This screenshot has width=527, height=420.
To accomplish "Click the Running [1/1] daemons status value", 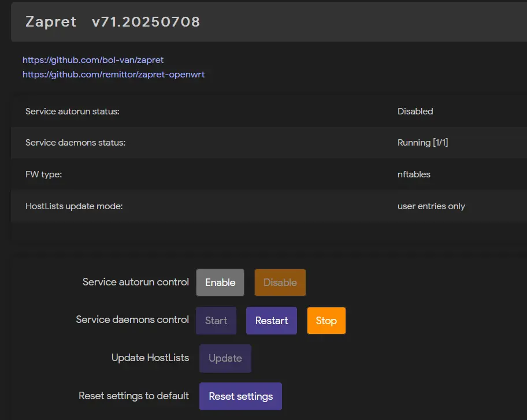I will [423, 143].
